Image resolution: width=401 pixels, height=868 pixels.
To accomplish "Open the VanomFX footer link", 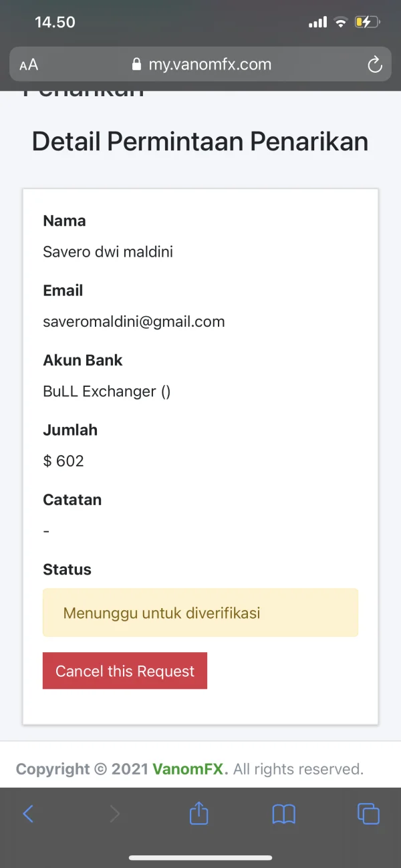I will (190, 769).
